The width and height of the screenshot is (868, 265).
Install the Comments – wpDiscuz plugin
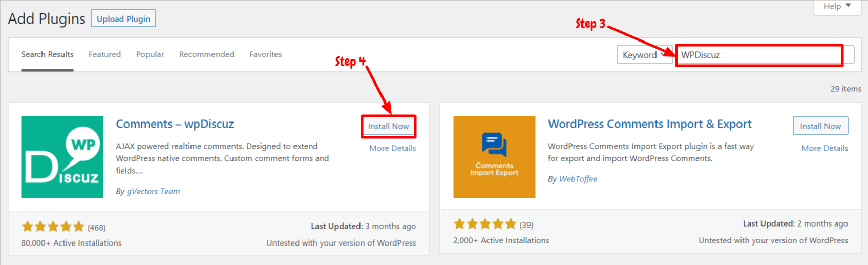click(389, 126)
